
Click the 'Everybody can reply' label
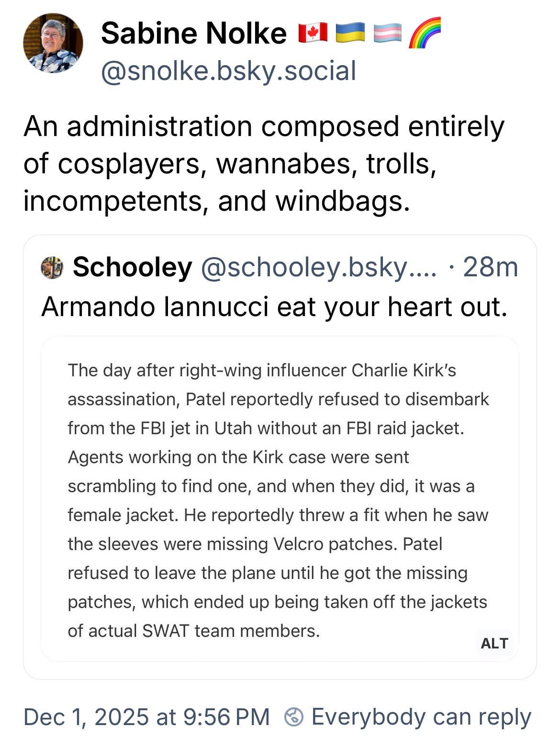[x=421, y=717]
